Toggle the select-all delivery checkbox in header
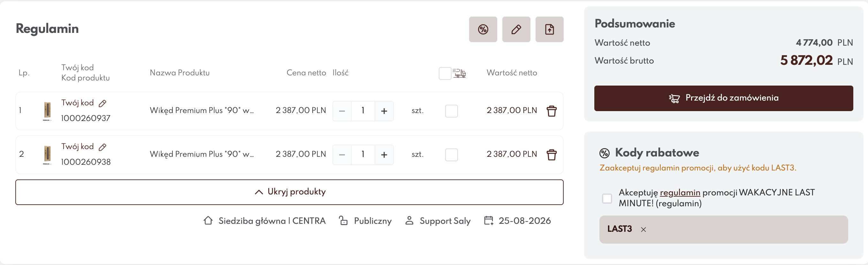The width and height of the screenshot is (868, 265). click(445, 73)
